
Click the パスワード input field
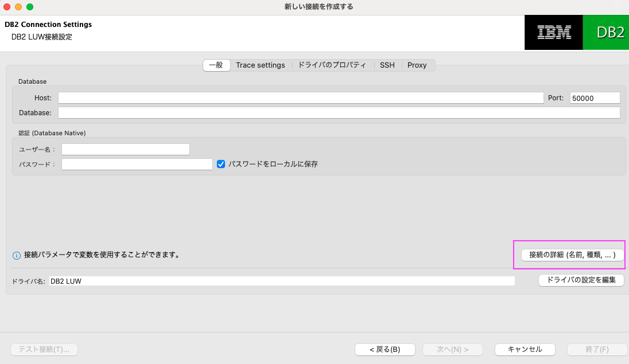[137, 164]
